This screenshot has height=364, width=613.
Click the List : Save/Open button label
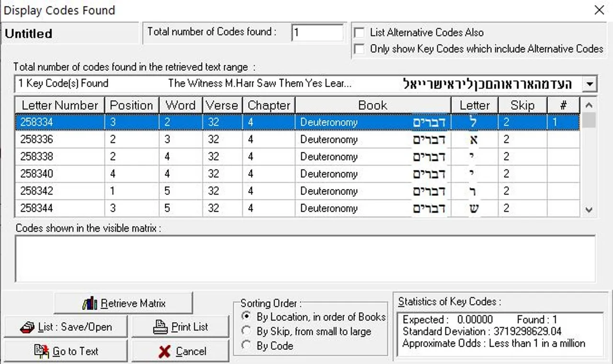pyautogui.click(x=75, y=328)
